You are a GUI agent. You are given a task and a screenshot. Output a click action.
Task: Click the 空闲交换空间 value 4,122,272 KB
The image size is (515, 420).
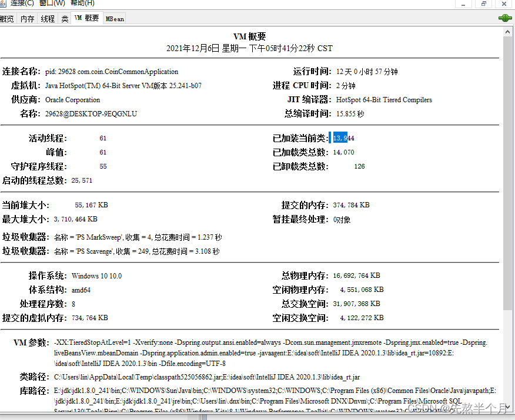[362, 318]
